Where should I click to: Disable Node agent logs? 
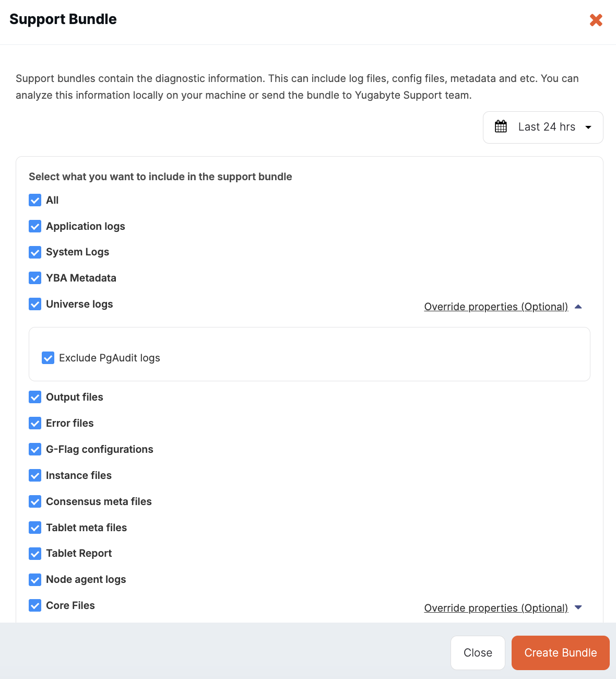coord(34,580)
